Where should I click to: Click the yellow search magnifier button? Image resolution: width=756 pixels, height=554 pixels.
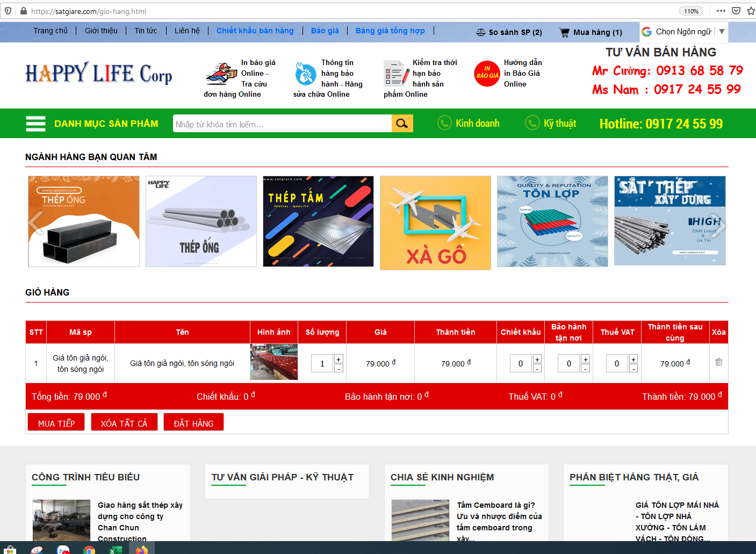click(402, 124)
